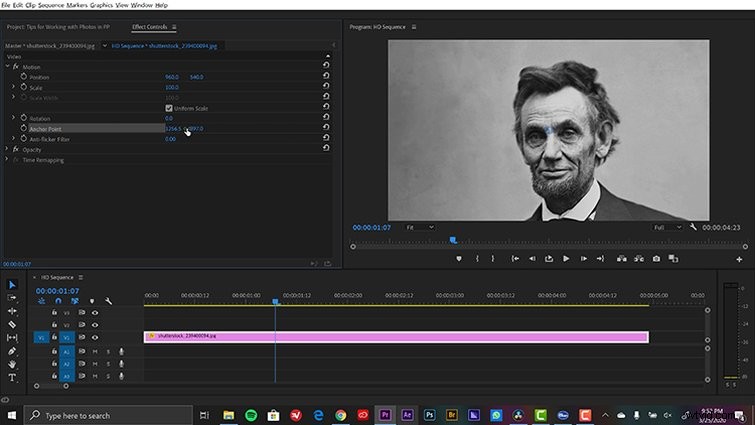Open the Fit zoom level dropdown

pyautogui.click(x=420, y=227)
